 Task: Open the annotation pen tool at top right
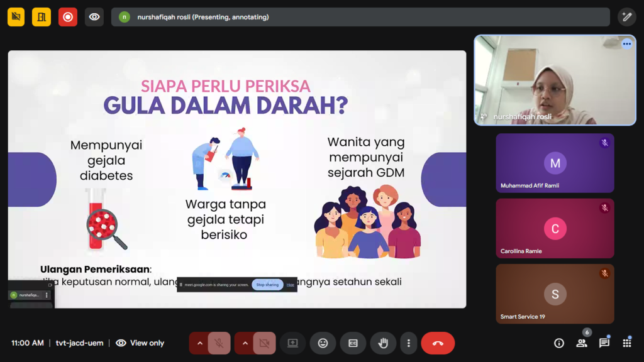coord(626,17)
